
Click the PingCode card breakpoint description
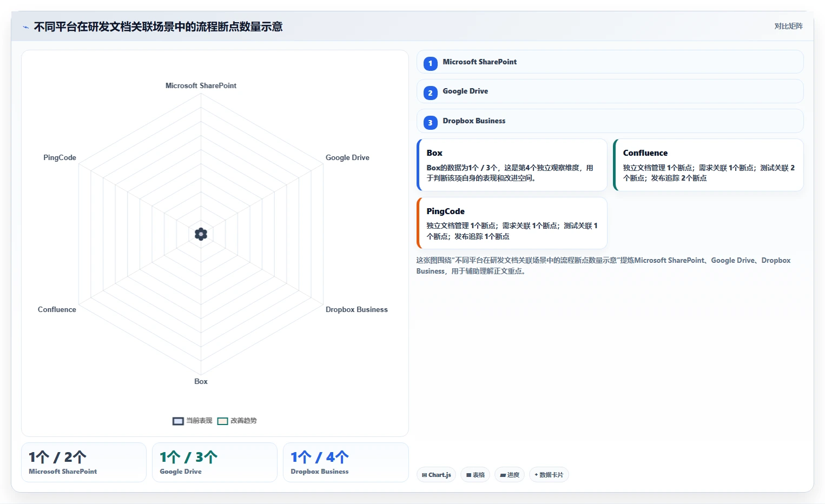[512, 231]
